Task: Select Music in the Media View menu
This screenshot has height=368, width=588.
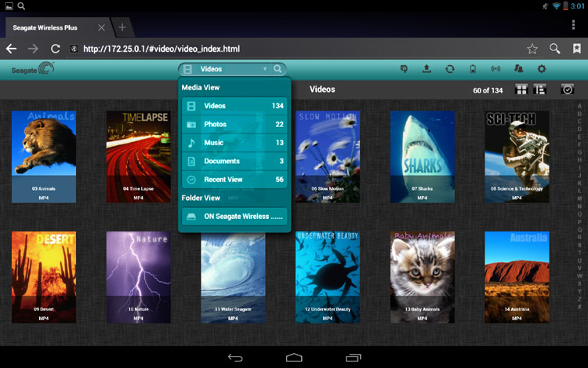Action: click(x=234, y=143)
